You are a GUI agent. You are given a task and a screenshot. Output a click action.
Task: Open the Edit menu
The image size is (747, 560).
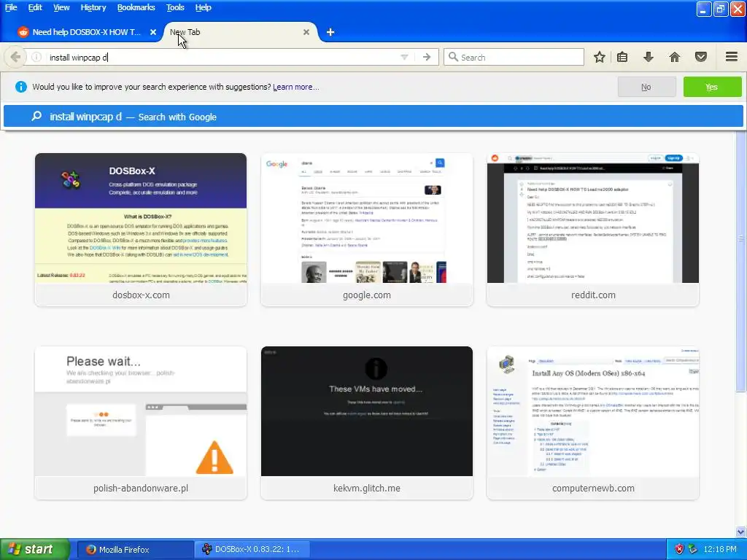[x=35, y=7]
